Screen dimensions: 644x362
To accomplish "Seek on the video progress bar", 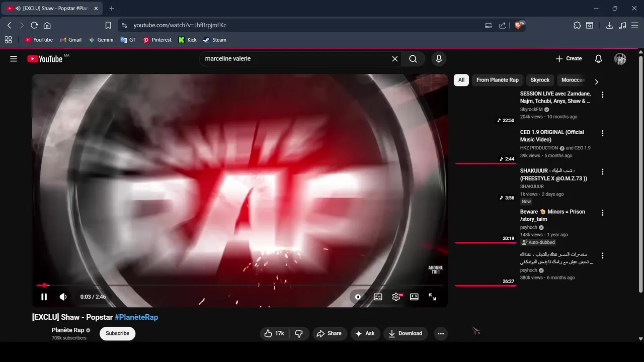I will pos(240,285).
